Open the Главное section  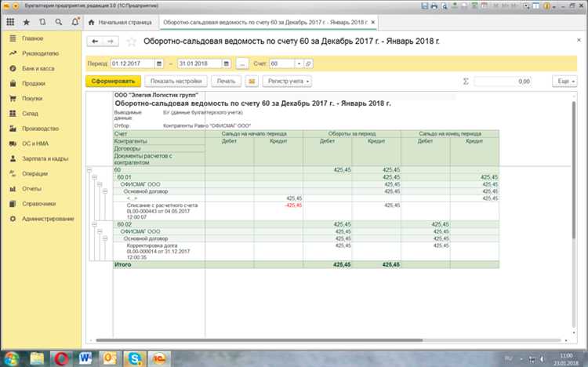click(x=33, y=38)
